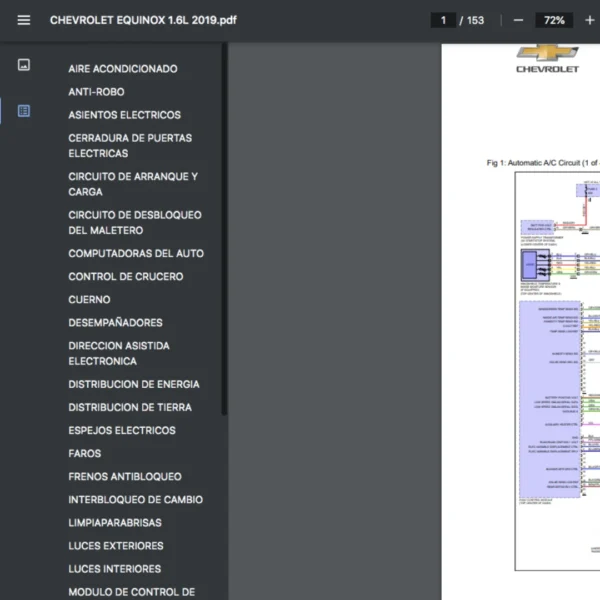This screenshot has height=600, width=600.
Task: Jump to ANTI-ROBO section
Action: click(96, 92)
